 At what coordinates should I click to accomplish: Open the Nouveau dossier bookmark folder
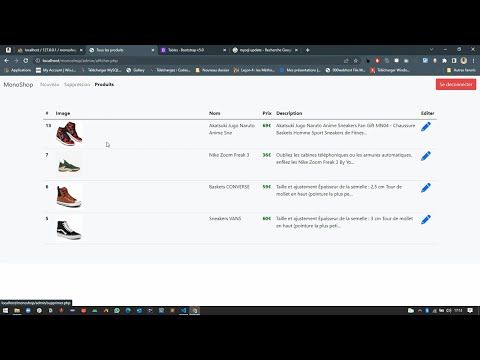[x=212, y=70]
